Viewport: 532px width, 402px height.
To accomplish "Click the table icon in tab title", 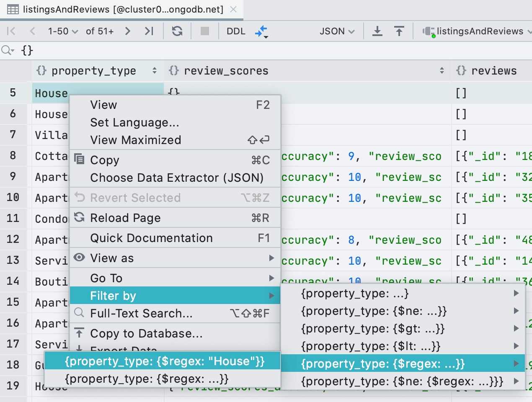I will (x=13, y=9).
